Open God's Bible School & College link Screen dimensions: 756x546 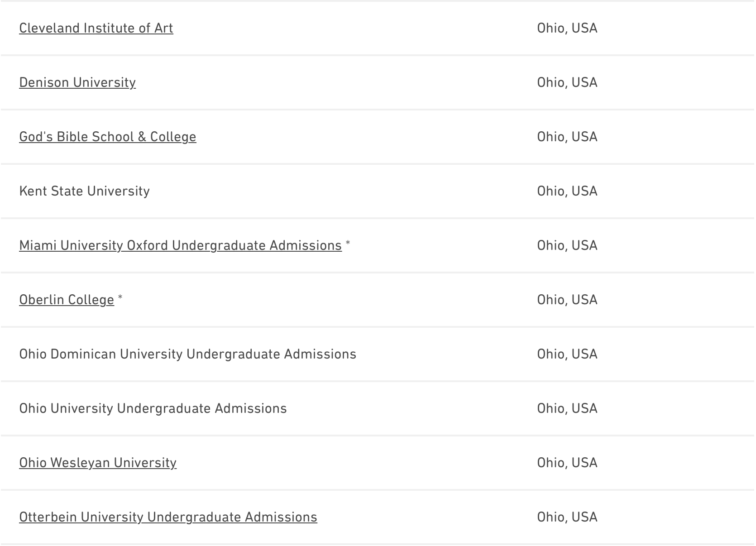click(108, 137)
